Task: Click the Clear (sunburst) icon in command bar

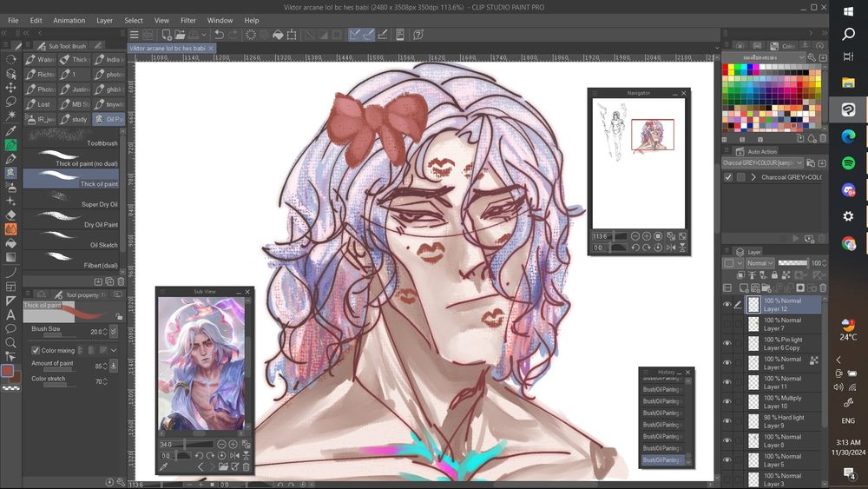Action: 250,35
